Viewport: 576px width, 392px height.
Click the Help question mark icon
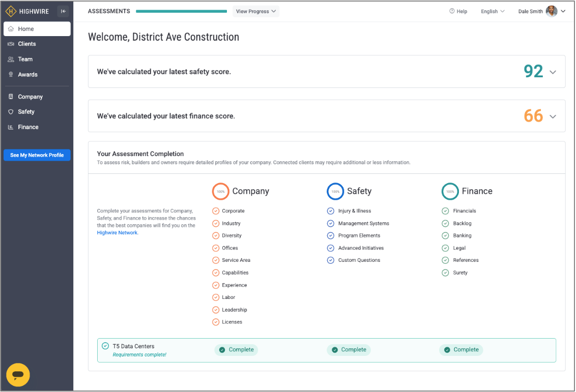click(x=452, y=11)
